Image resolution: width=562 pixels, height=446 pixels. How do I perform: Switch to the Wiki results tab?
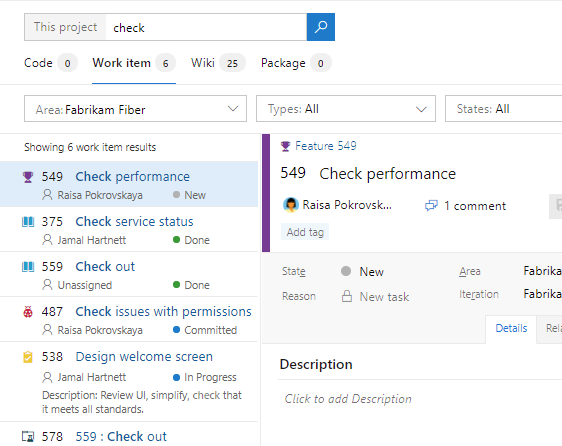pyautogui.click(x=218, y=63)
